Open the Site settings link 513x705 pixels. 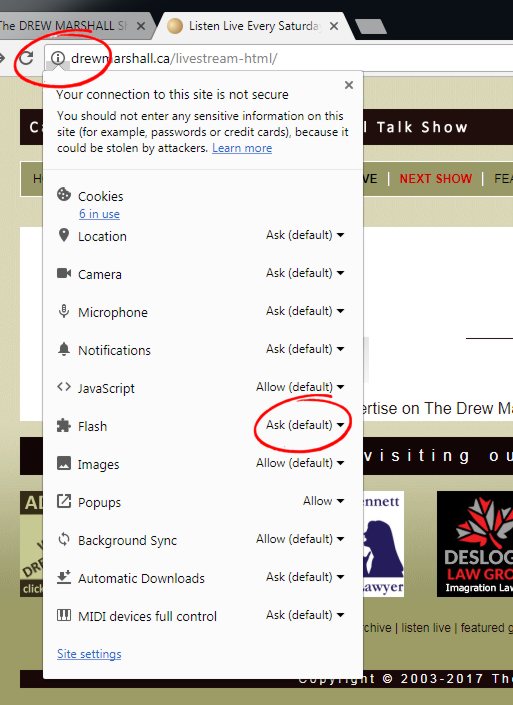pyautogui.click(x=89, y=654)
